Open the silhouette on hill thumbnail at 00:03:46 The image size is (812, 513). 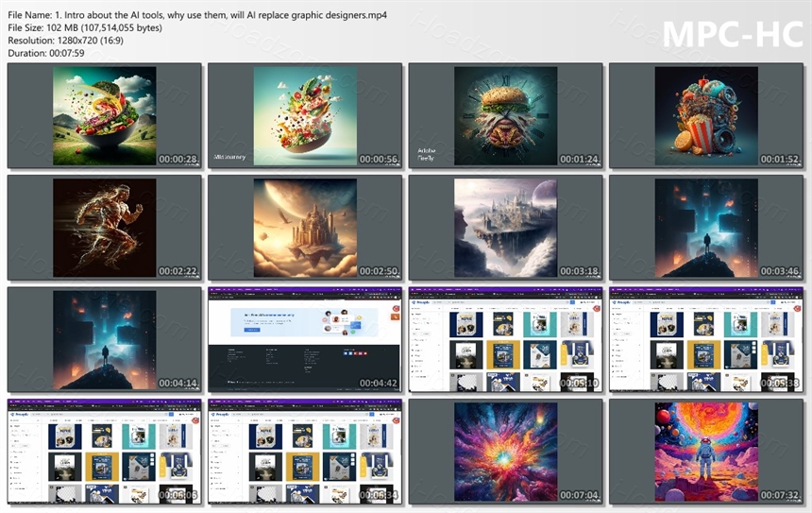pos(706,228)
